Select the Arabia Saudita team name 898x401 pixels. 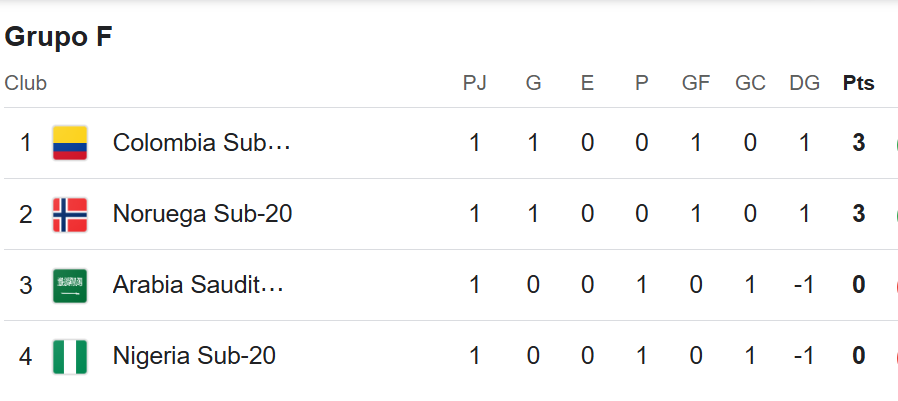(198, 285)
